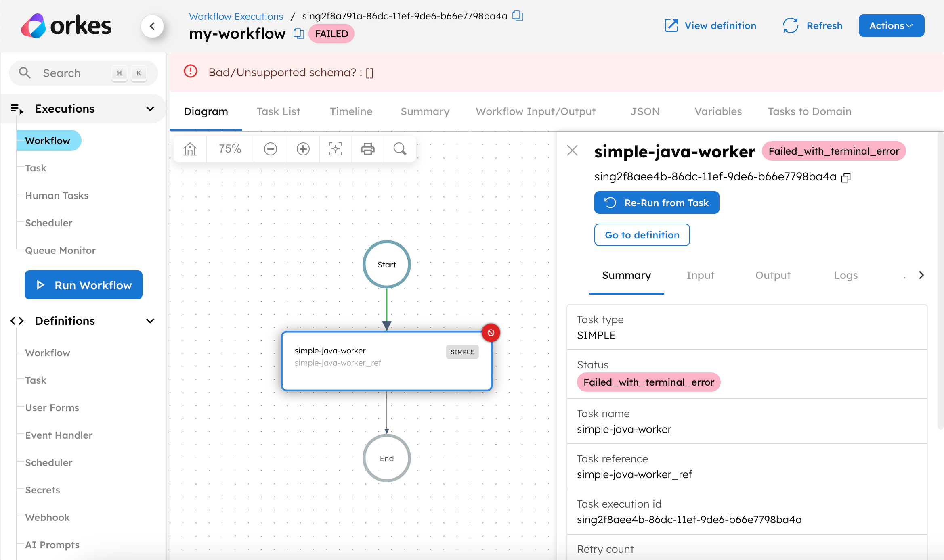This screenshot has width=944, height=560.
Task: Switch to the Diagram tab
Action: (206, 111)
